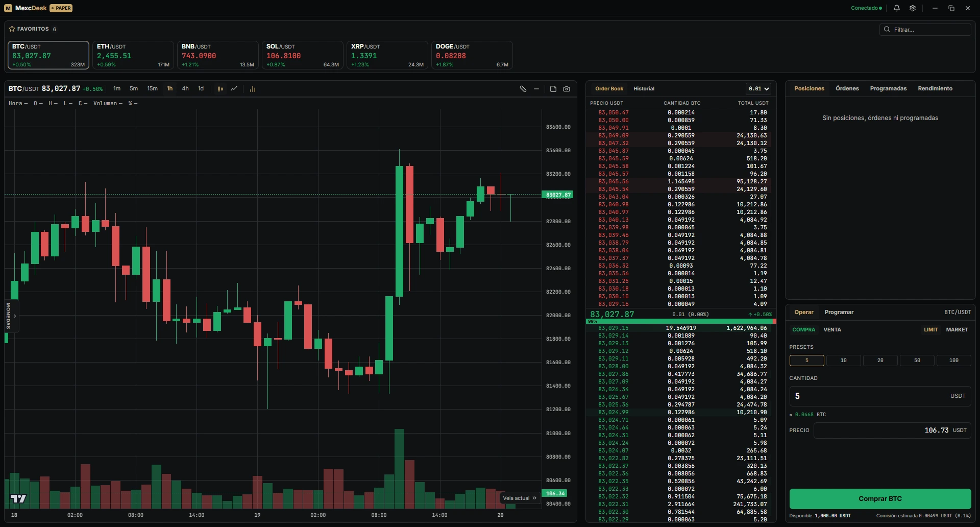Open the 0.01 price grouping dropdown
Viewport: 980px width, 527px height.
pos(759,89)
